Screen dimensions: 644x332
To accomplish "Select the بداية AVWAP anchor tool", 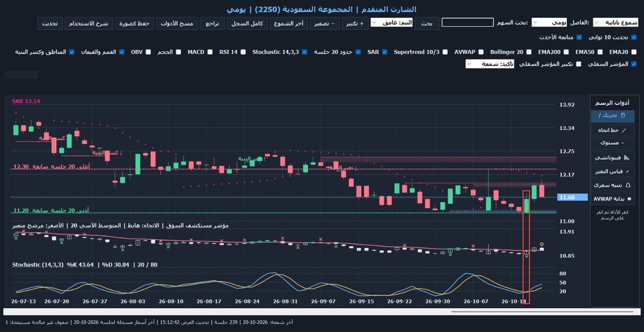I will (x=612, y=198).
